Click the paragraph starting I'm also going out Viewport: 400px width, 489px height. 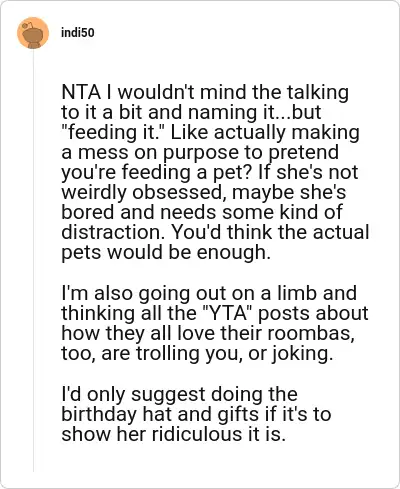coord(215,323)
